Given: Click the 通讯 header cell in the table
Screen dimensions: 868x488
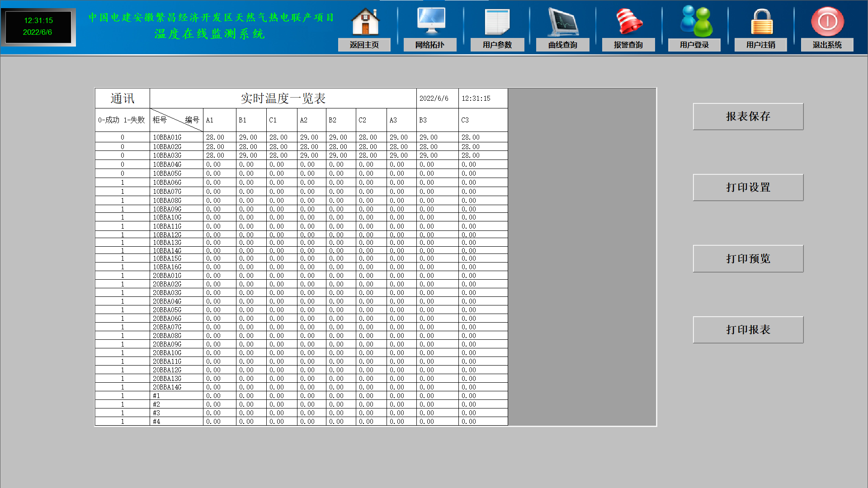Looking at the screenshot, I should [x=122, y=98].
